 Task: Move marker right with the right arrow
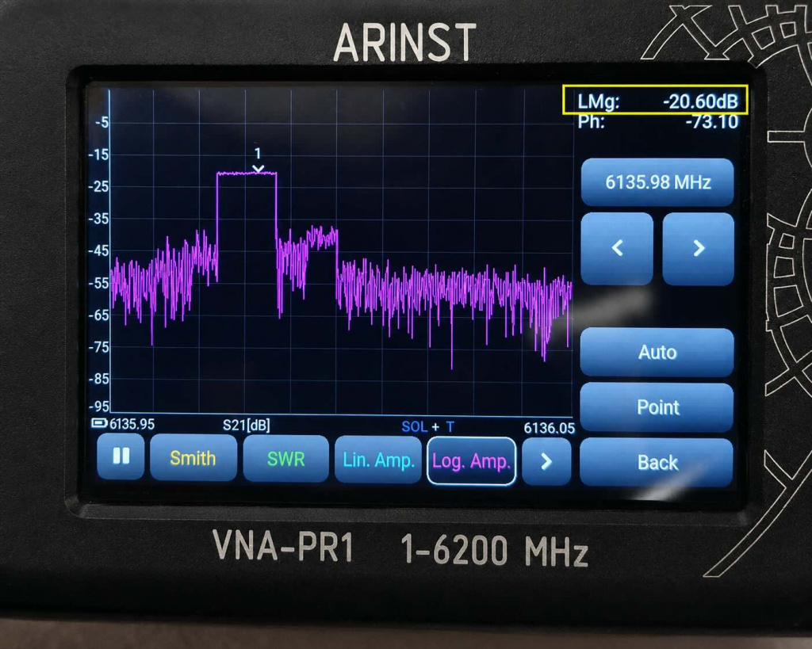(699, 248)
